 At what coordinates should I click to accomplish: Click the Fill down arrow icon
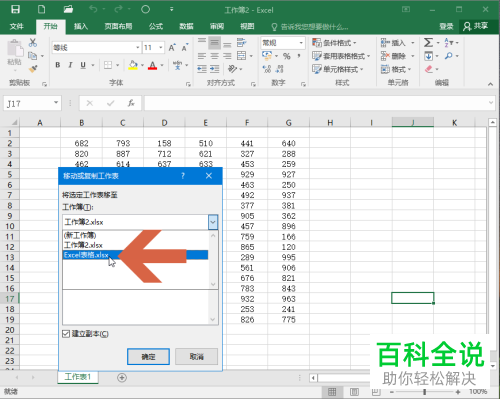[x=429, y=56]
